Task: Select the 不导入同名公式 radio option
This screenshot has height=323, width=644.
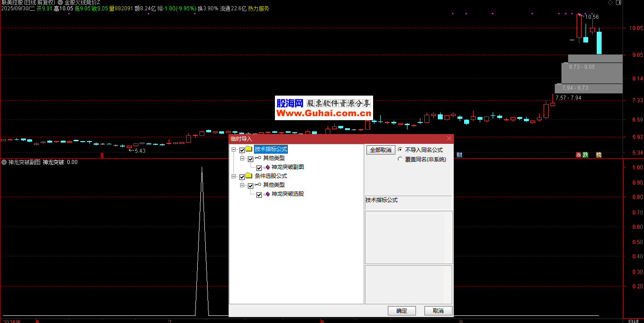Action: click(x=400, y=150)
